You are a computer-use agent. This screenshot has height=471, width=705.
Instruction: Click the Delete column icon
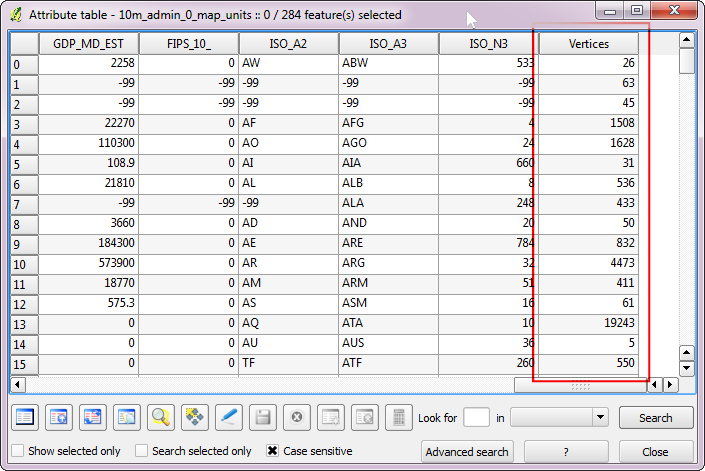365,418
